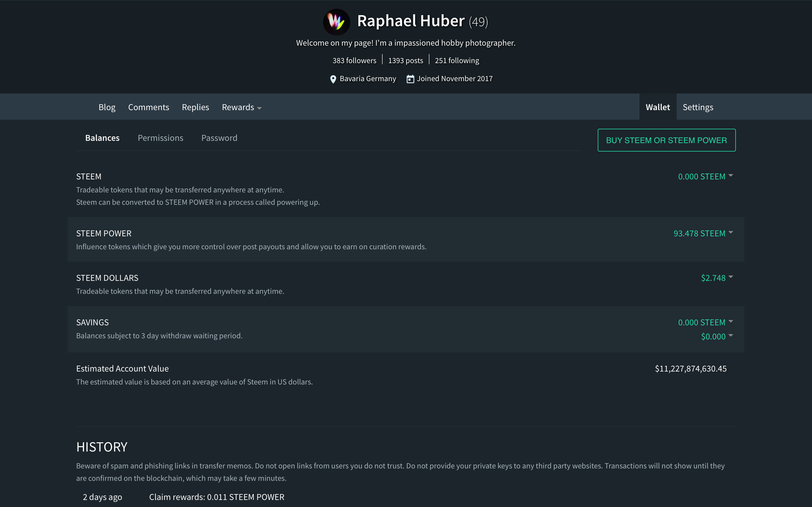The image size is (812, 507).
Task: Open the Rewards dropdown menu
Action: click(242, 107)
